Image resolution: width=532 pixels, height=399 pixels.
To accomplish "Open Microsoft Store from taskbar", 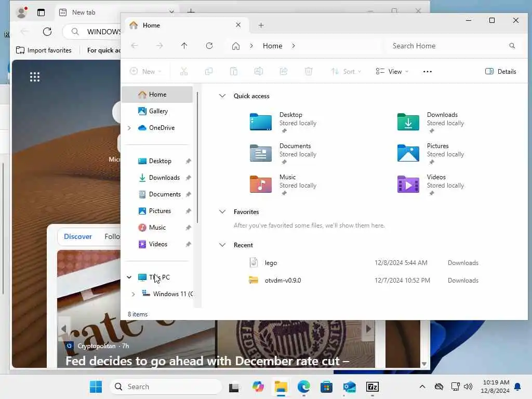I will tap(326, 387).
